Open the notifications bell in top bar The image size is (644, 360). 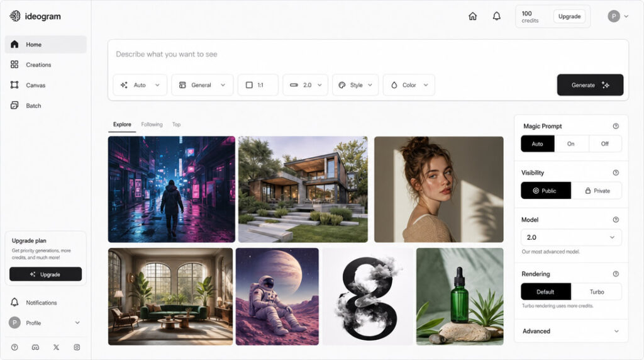pos(497,16)
